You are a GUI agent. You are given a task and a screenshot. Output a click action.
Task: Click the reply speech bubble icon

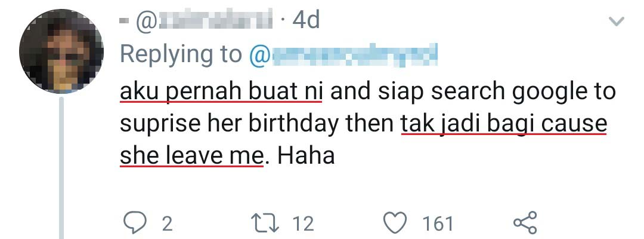(x=136, y=223)
